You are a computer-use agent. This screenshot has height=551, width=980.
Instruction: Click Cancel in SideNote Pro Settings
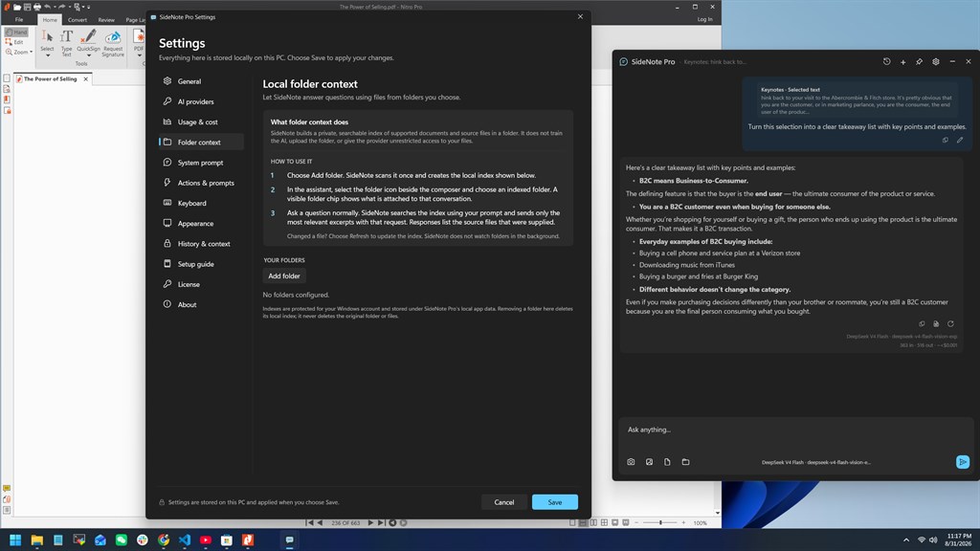point(503,501)
